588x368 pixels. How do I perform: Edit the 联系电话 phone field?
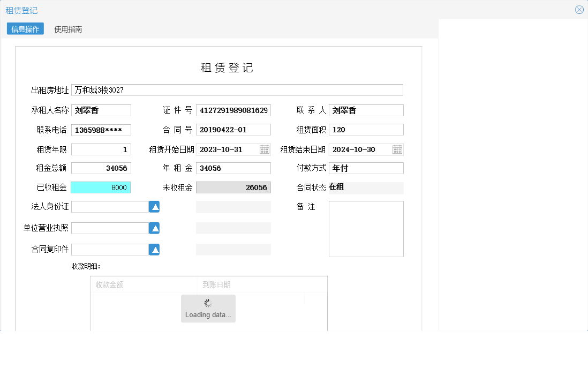pos(101,130)
